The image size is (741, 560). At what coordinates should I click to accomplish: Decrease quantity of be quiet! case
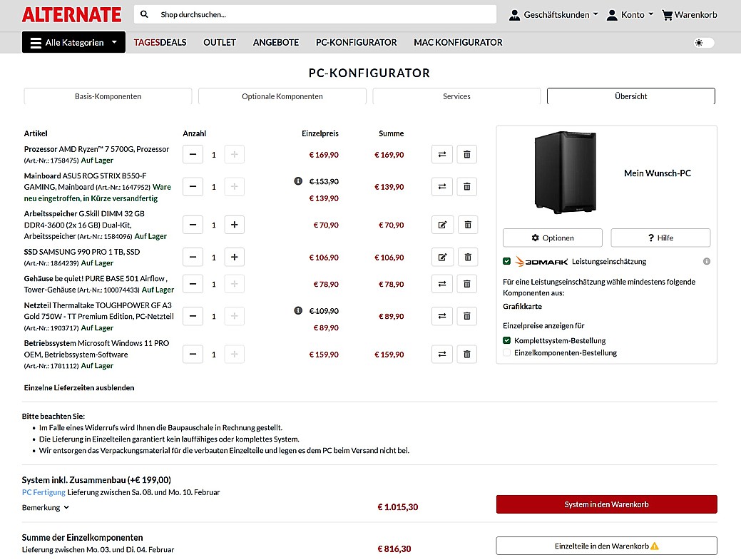193,284
